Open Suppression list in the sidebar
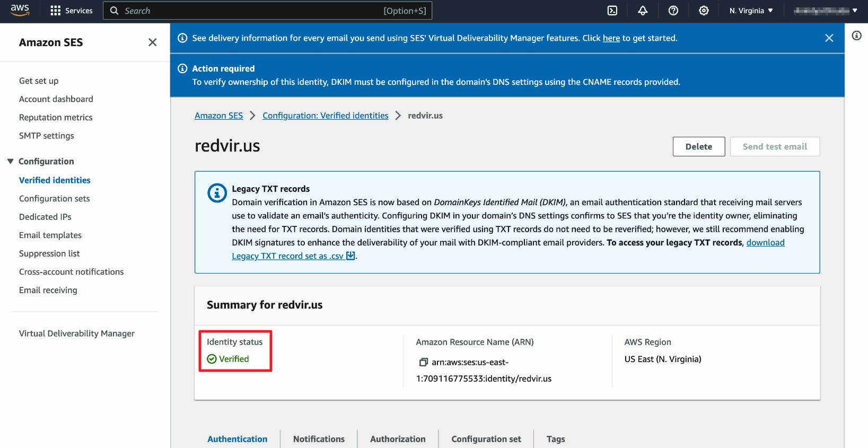Viewport: 868px width, 448px height. (x=49, y=253)
